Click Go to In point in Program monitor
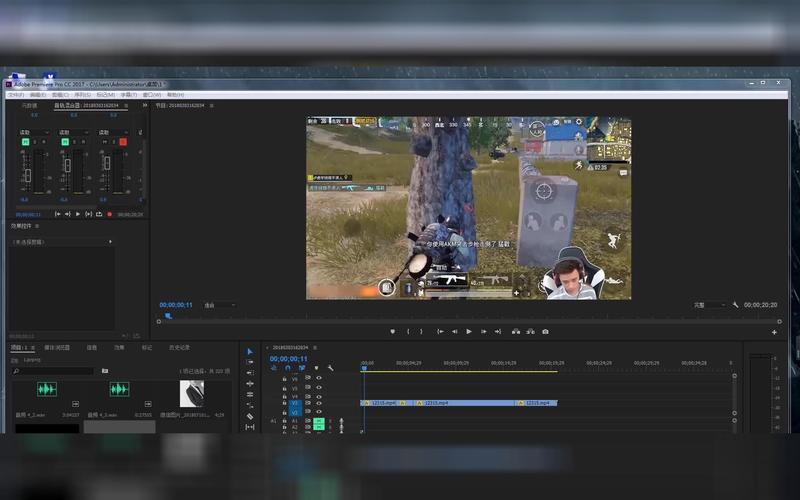 [440, 332]
